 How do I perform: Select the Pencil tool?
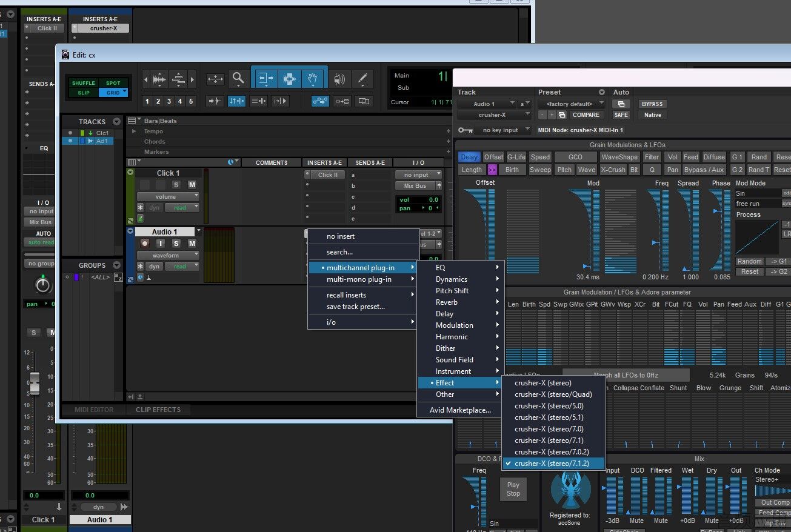(362, 79)
